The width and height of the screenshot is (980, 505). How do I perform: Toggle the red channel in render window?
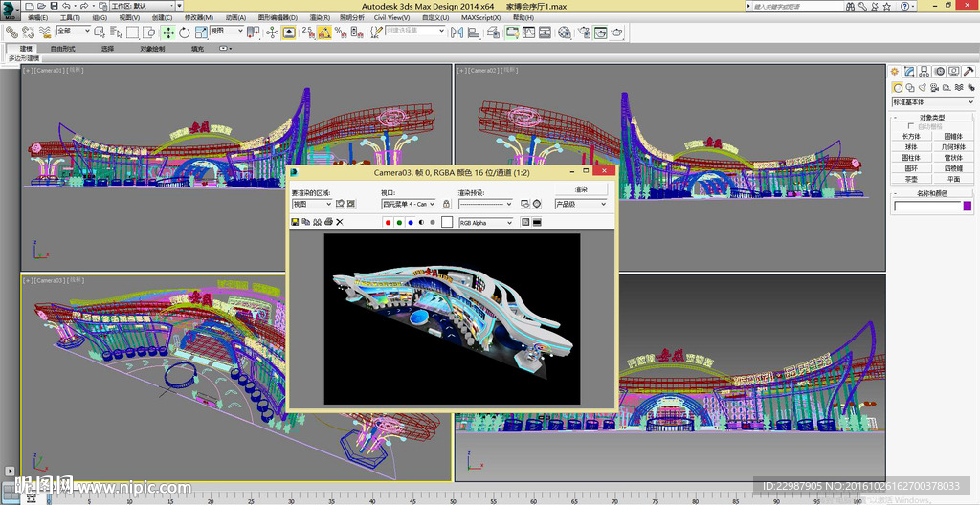point(388,222)
